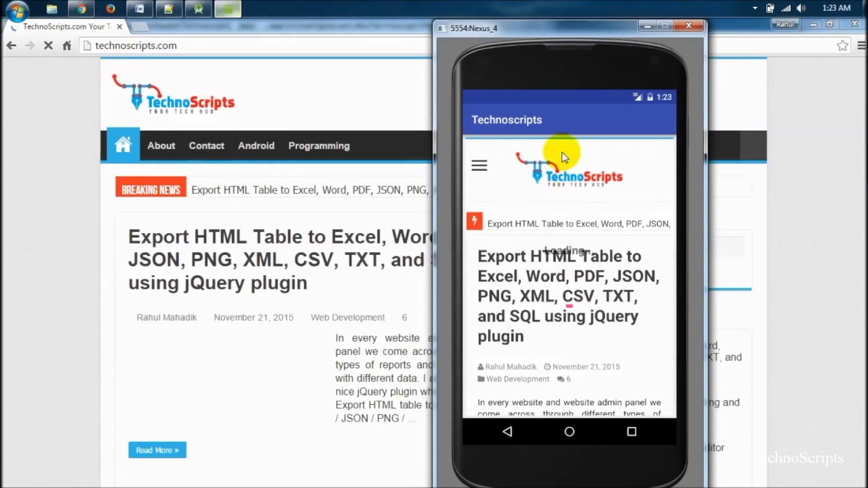
Task: Open the Android menu on website
Action: [256, 146]
